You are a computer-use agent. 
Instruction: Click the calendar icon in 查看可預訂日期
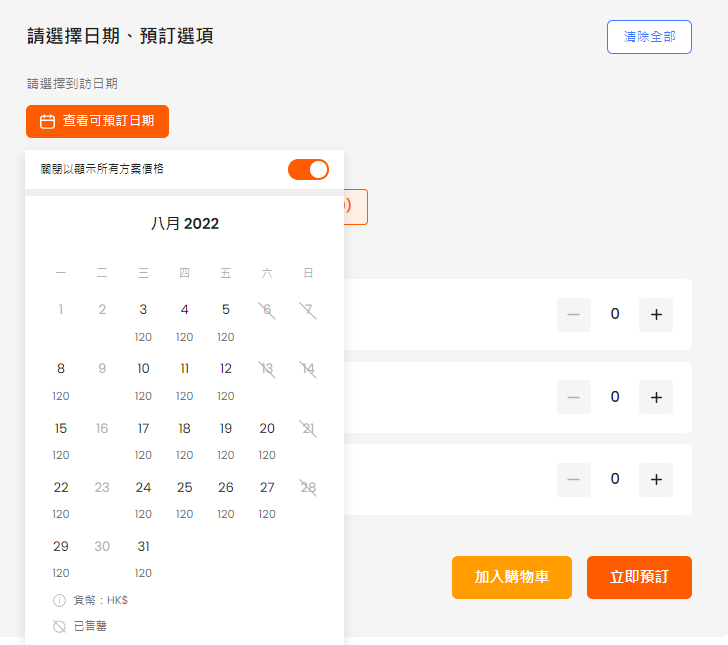47,121
